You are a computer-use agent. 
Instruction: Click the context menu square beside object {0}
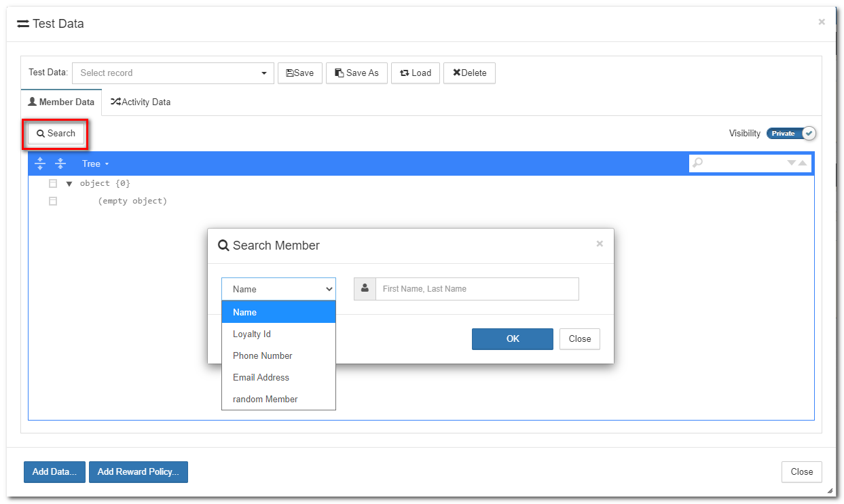click(x=53, y=183)
